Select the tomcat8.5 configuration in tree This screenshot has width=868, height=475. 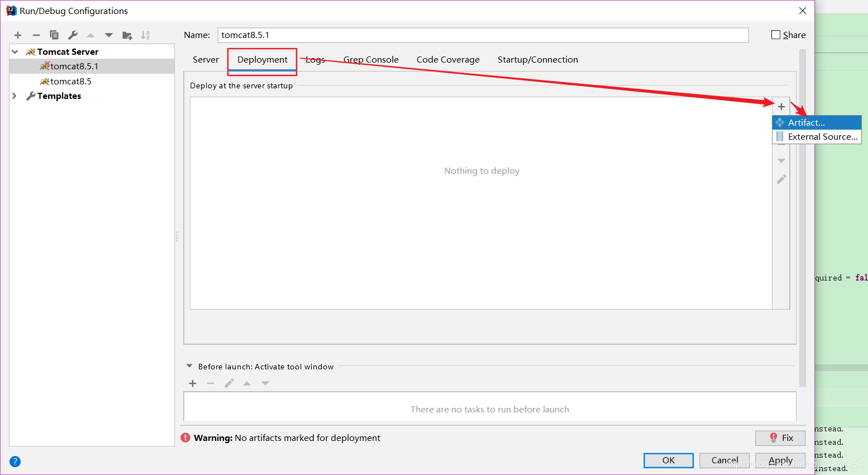pyautogui.click(x=71, y=82)
